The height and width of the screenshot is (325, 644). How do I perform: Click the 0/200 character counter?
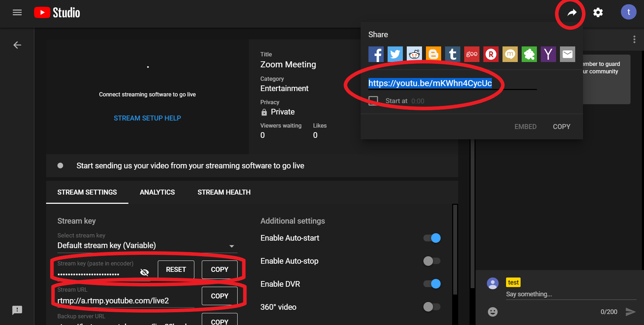609,312
